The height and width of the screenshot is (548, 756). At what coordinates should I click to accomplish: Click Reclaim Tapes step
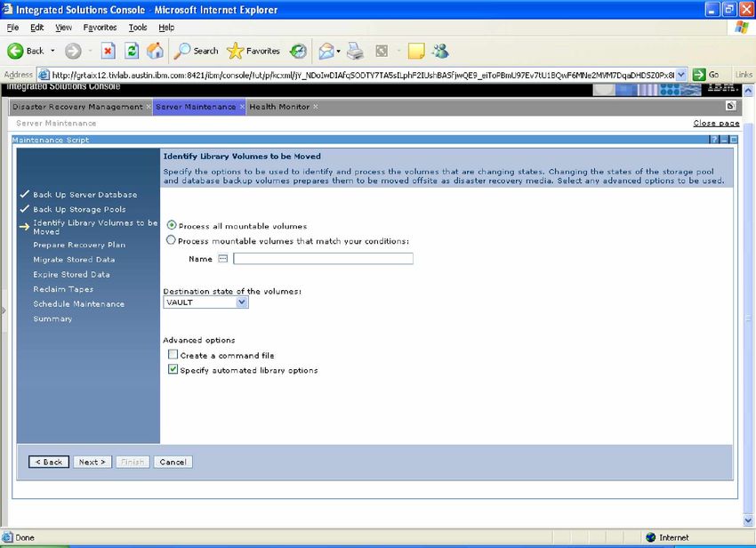pos(63,289)
